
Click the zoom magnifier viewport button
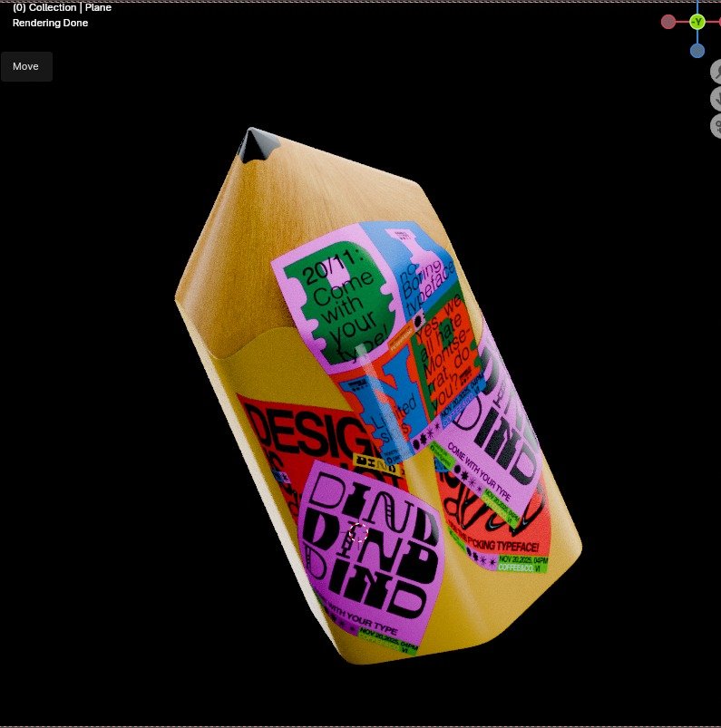[716, 72]
